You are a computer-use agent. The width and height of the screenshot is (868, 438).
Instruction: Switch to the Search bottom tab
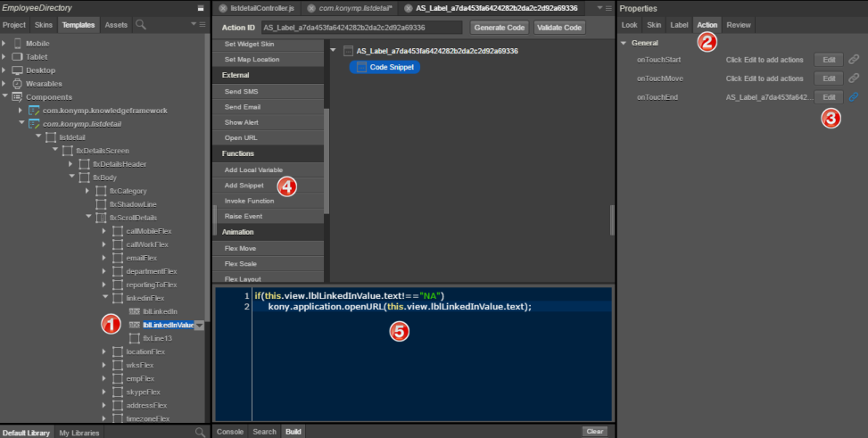(x=264, y=432)
